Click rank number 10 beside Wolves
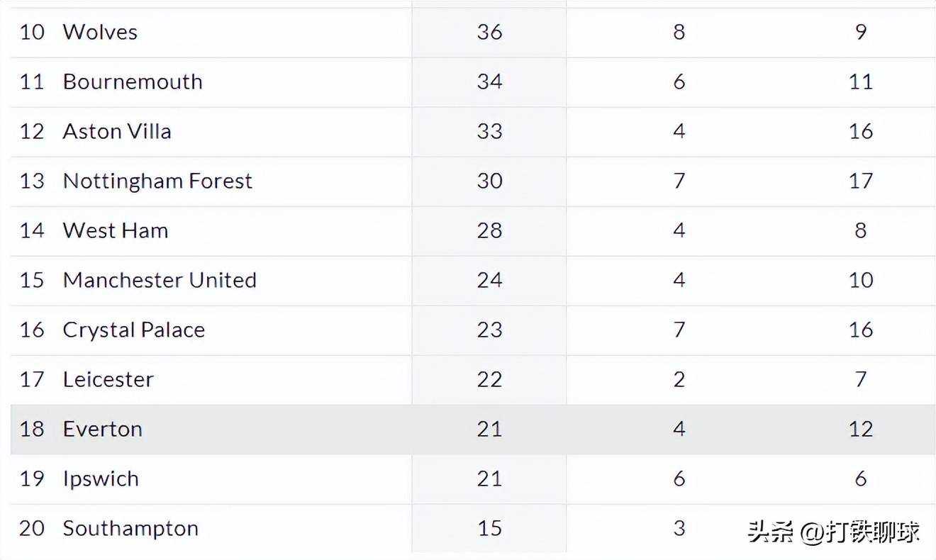The image size is (936, 560). (32, 32)
